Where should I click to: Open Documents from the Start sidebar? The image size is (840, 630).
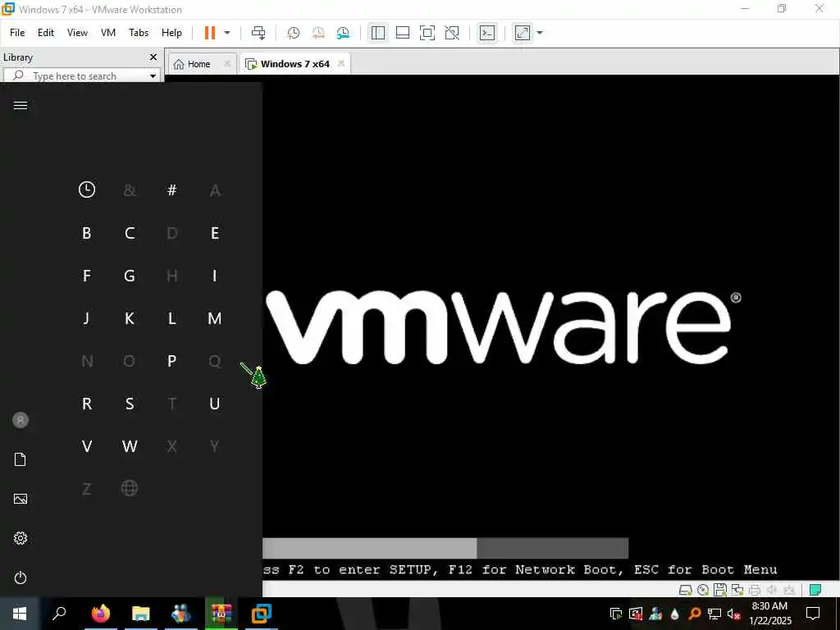[21, 459]
